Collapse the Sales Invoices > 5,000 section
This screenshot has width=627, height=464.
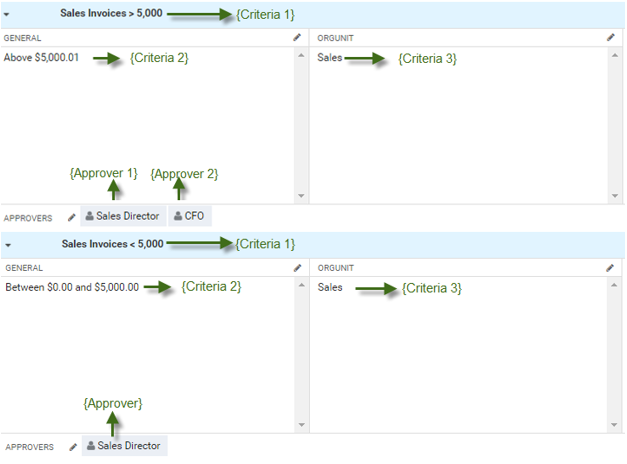tap(8, 15)
